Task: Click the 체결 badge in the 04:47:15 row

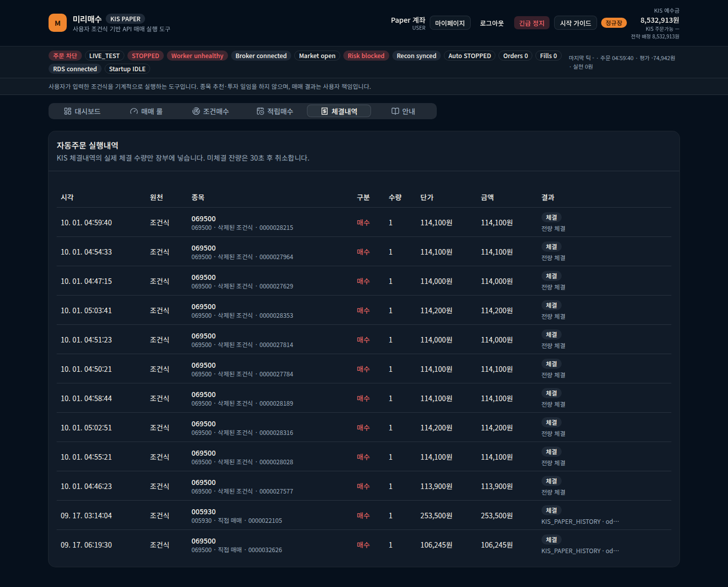Action: [552, 276]
